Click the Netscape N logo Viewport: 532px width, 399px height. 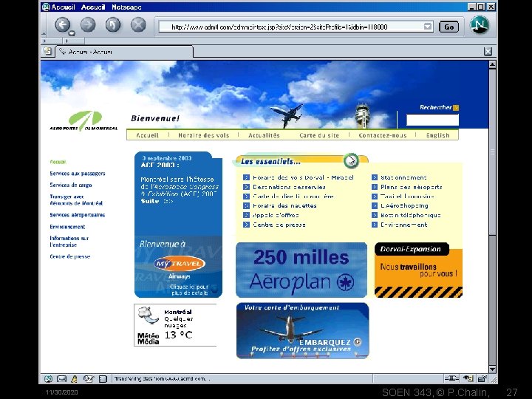[480, 25]
